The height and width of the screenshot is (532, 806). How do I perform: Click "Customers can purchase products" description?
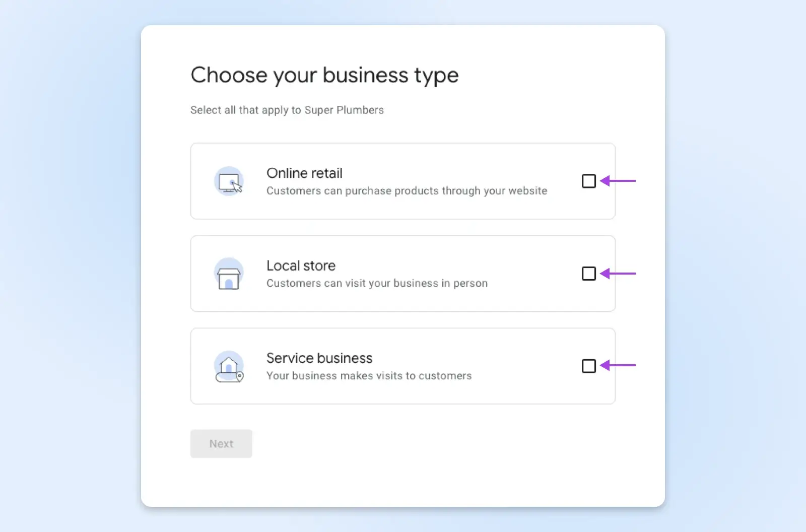tap(407, 191)
